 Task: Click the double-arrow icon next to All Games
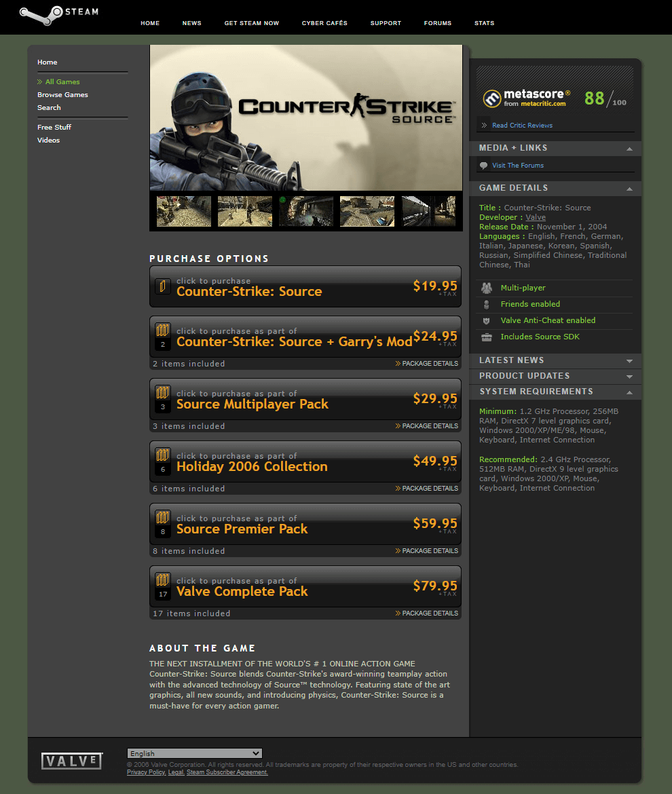[39, 81]
